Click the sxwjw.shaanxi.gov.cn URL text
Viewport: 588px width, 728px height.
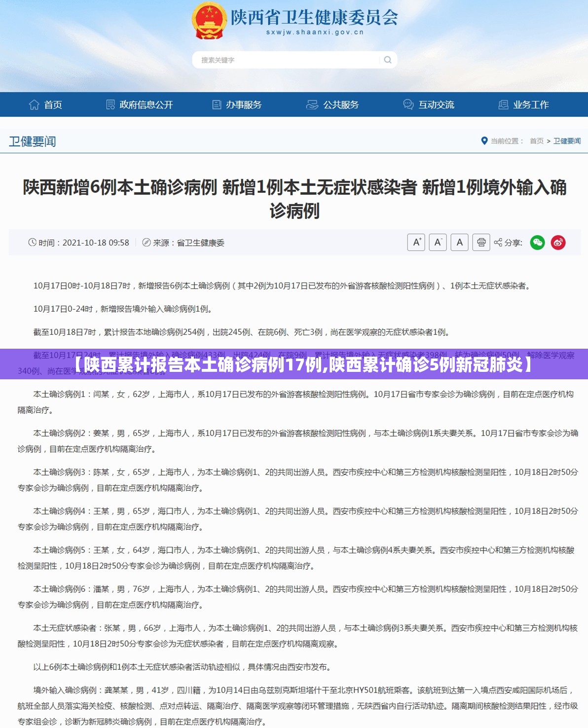pyautogui.click(x=315, y=32)
